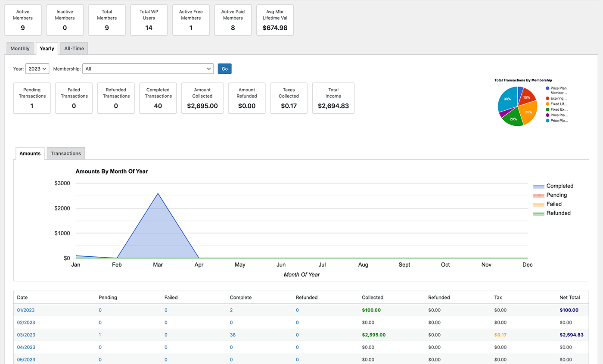Select the Amounts chart tab

coord(30,153)
